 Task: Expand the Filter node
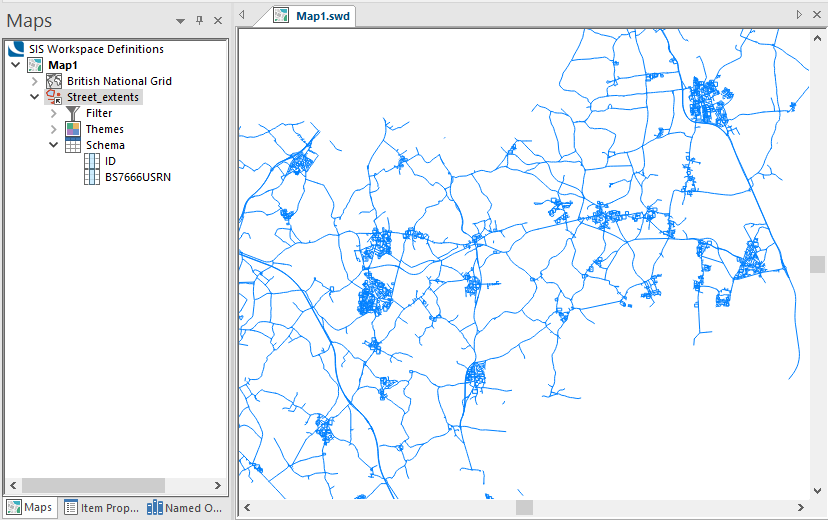[x=54, y=113]
